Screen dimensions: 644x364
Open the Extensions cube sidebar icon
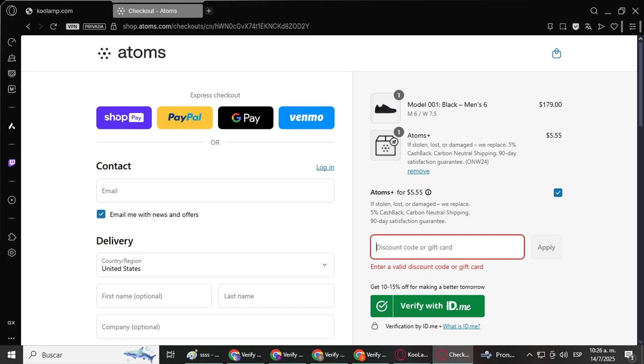[x=12, y=237]
